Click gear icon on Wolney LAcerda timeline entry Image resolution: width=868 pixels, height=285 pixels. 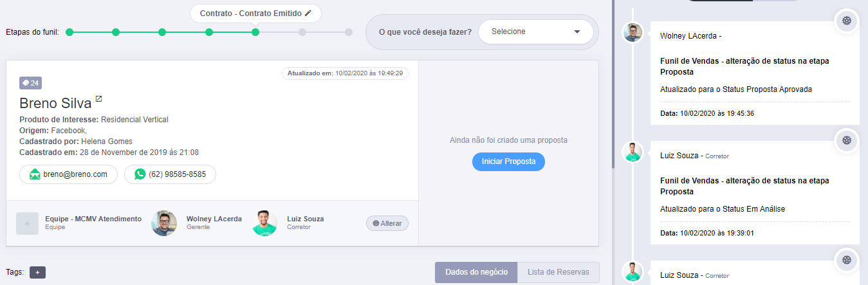(847, 21)
